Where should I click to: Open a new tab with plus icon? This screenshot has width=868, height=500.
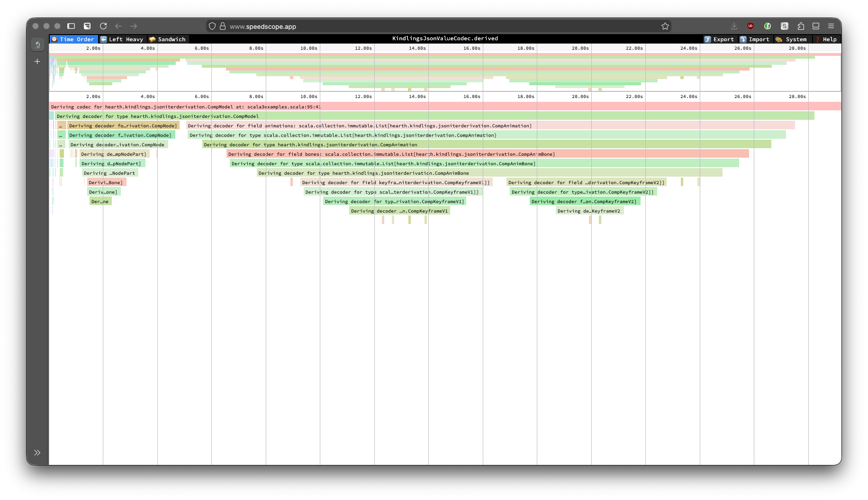(37, 62)
